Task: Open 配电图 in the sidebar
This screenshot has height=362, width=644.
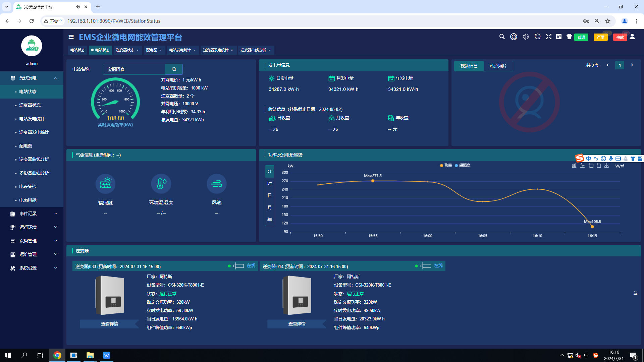Action: [x=32, y=146]
